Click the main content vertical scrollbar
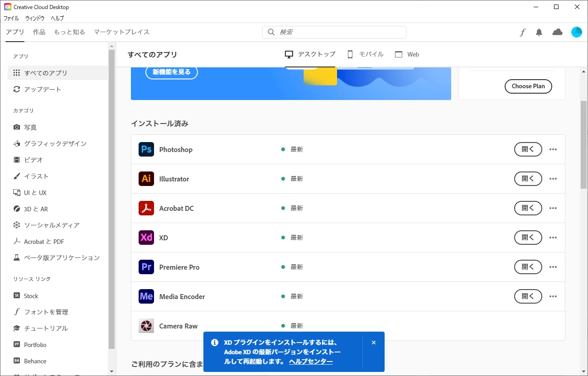The image size is (588, 376). [x=584, y=145]
